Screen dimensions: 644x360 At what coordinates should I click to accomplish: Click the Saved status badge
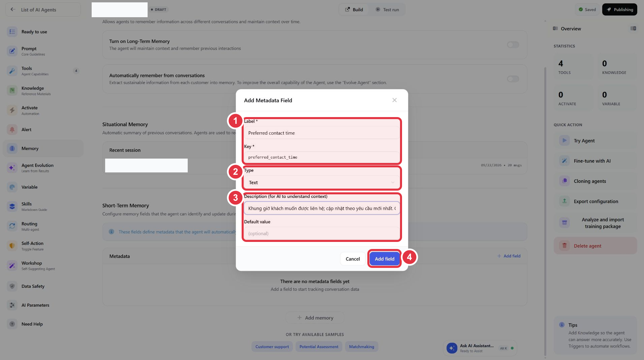(x=587, y=9)
